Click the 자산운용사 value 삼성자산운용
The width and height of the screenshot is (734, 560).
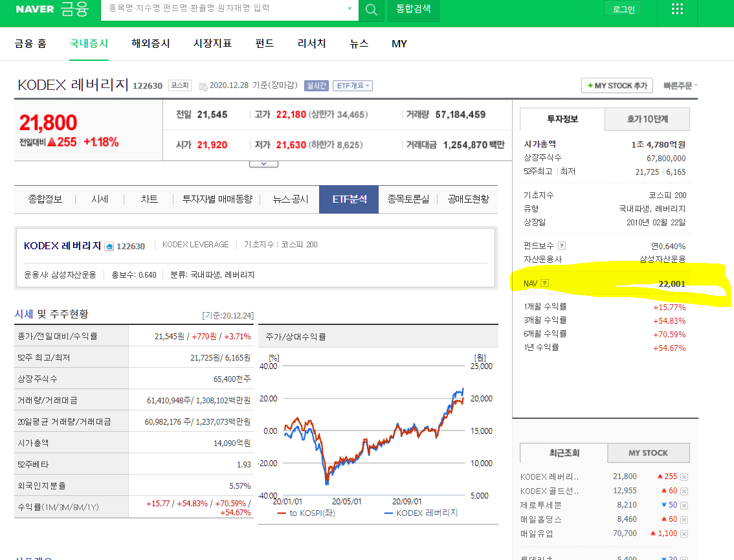click(662, 259)
